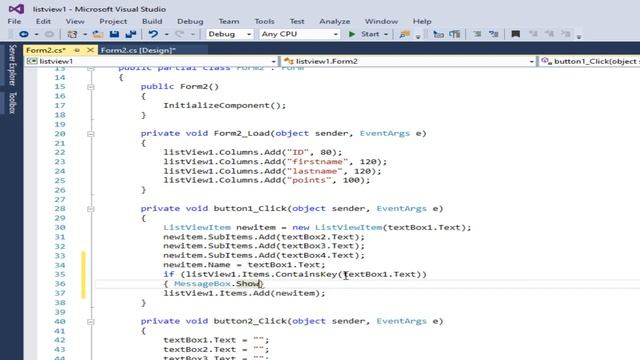Open the Tools menu

264,21
